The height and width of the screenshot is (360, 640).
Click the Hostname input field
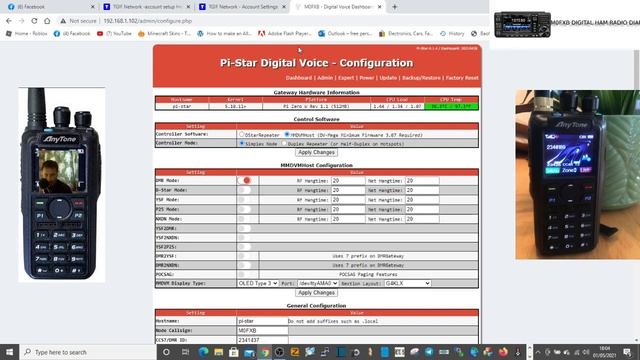click(x=262, y=321)
